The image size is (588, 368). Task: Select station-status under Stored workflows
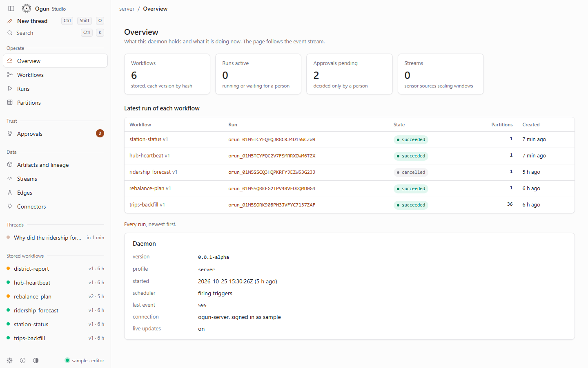click(x=55, y=324)
